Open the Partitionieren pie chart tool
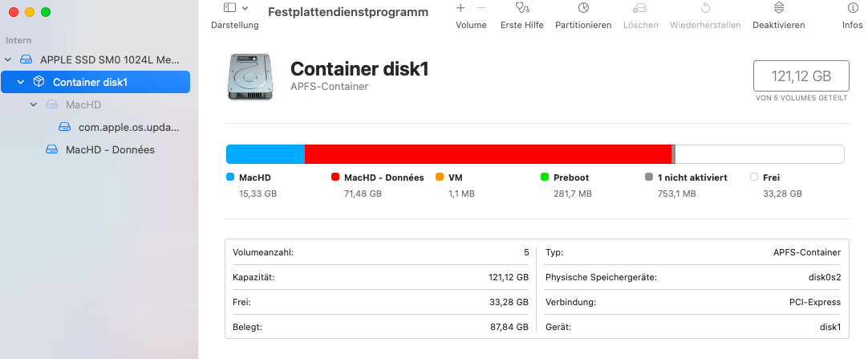Screen dimensions: 868x359 click(583, 8)
